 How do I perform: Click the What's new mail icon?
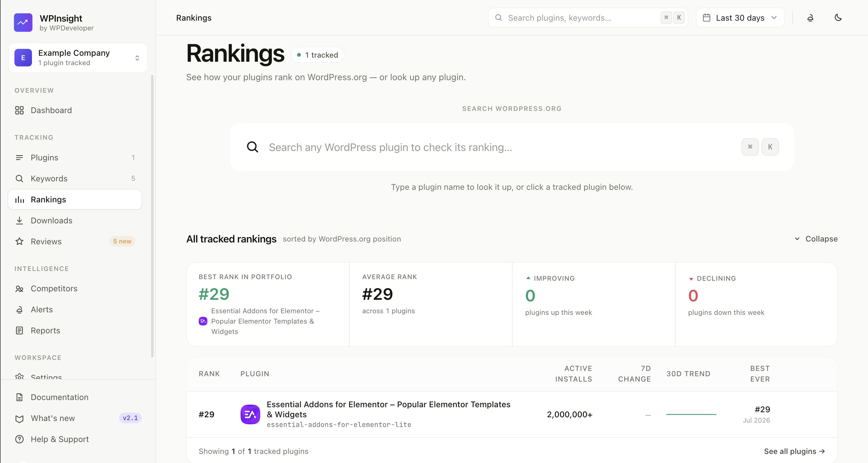(19, 419)
